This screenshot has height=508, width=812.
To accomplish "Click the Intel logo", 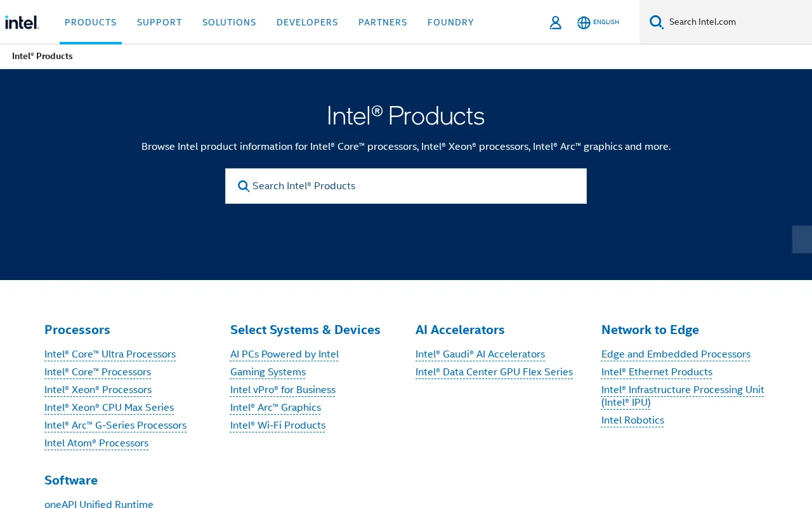I will click(x=22, y=22).
